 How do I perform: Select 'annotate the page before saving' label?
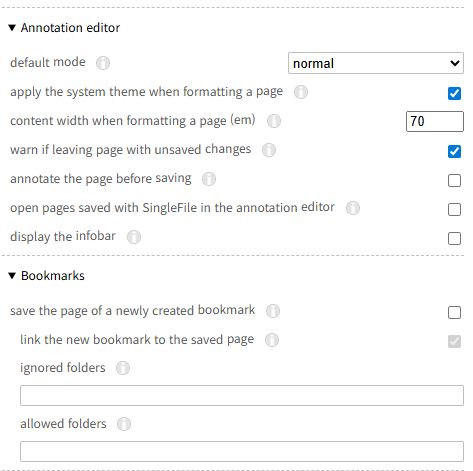click(101, 179)
